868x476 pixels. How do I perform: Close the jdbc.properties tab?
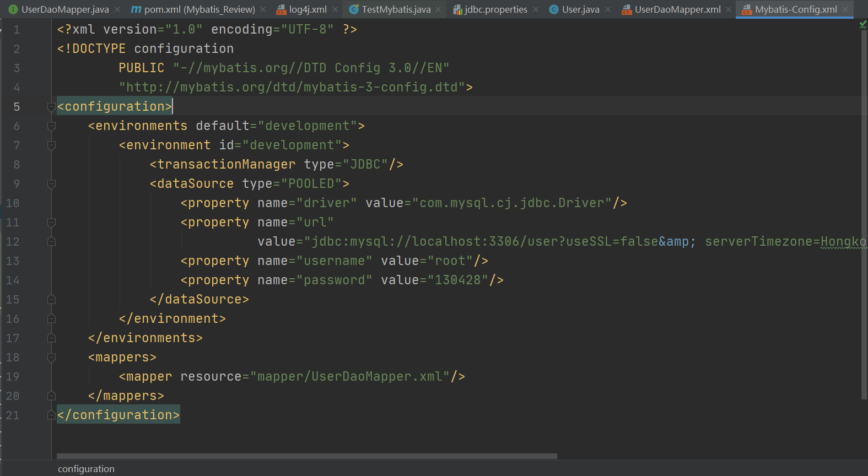[536, 9]
